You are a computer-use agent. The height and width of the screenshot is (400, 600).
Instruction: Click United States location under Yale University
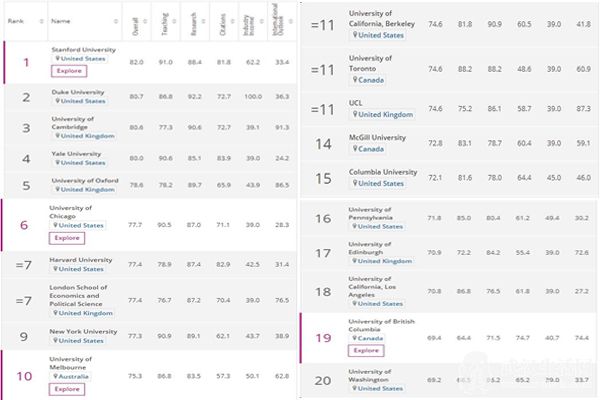pos(82,162)
